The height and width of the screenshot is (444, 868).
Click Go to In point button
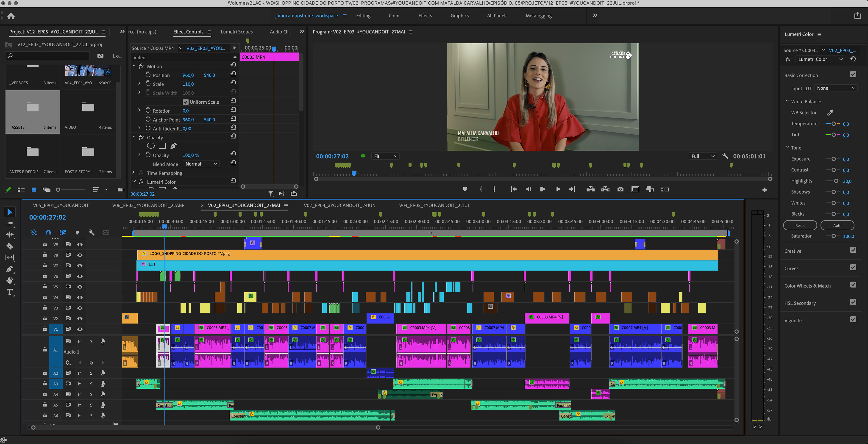[513, 189]
